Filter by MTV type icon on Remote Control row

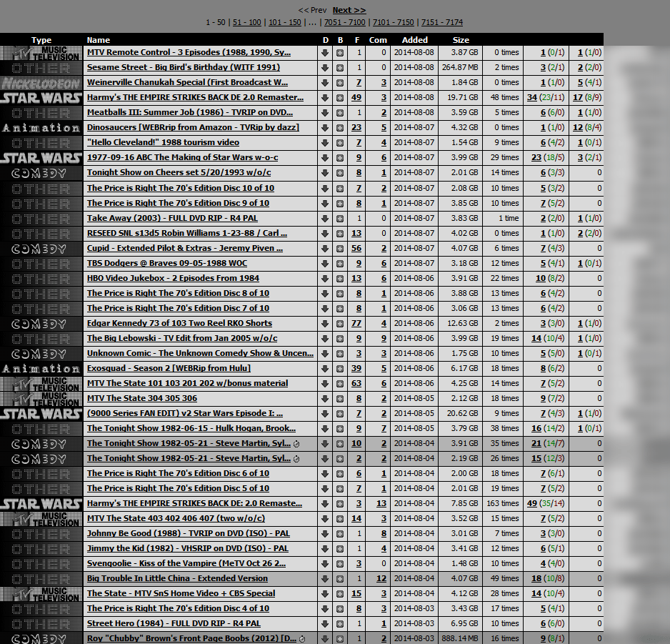pyautogui.click(x=41, y=53)
